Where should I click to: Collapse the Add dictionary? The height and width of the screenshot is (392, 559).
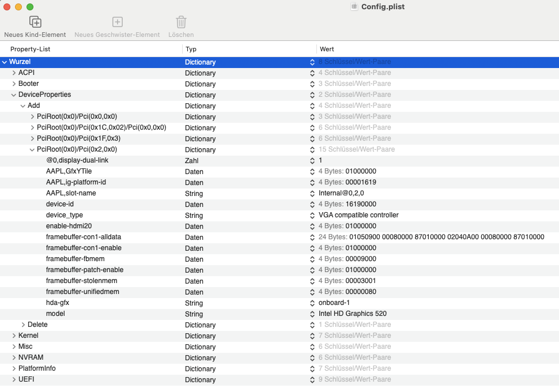23,106
